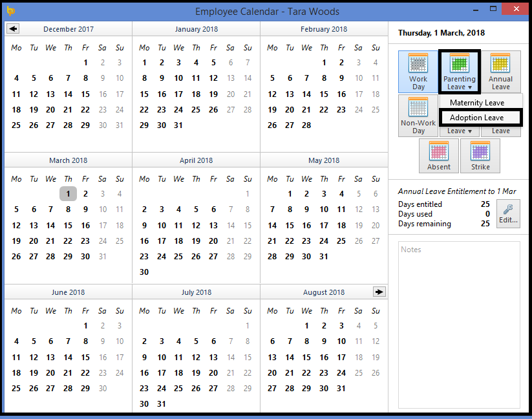This screenshot has height=419, width=532.
Task: Click inside the Notes text field
Action: pyautogui.click(x=459, y=325)
